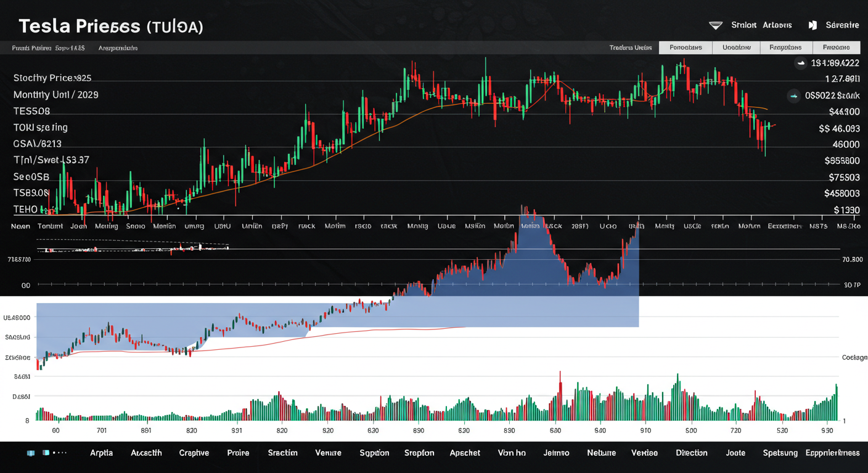Click the Sárentre header link

[x=842, y=25]
